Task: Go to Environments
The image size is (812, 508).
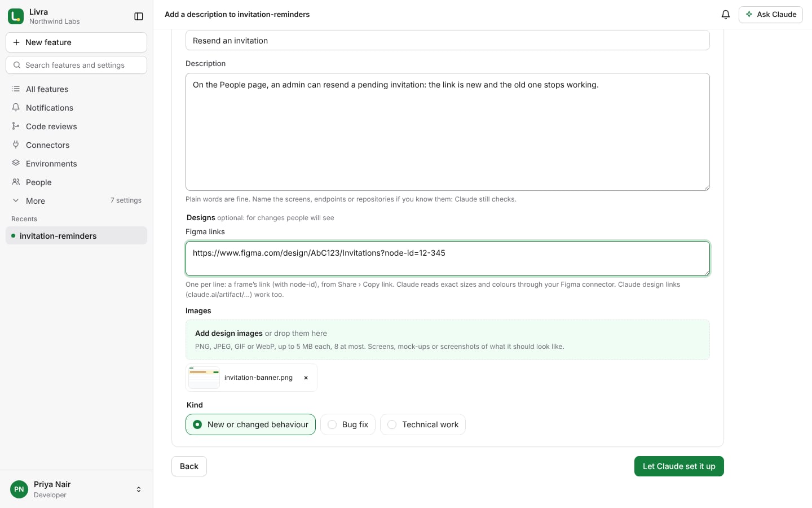Action: tap(76, 164)
